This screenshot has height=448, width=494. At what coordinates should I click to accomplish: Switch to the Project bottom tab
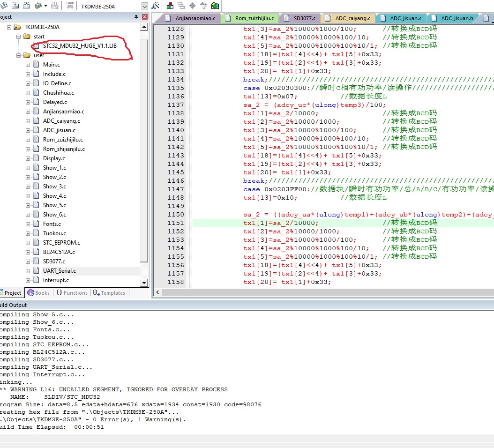pyautogui.click(x=11, y=293)
